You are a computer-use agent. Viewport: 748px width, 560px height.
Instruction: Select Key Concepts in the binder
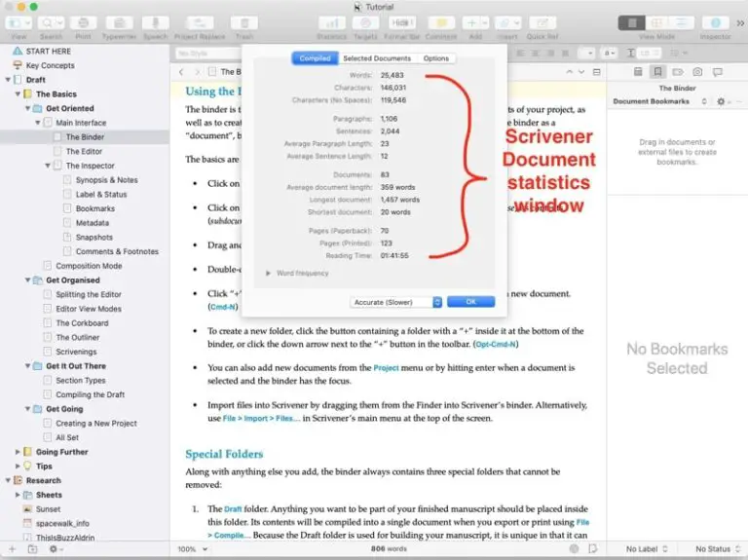pyautogui.click(x=50, y=65)
